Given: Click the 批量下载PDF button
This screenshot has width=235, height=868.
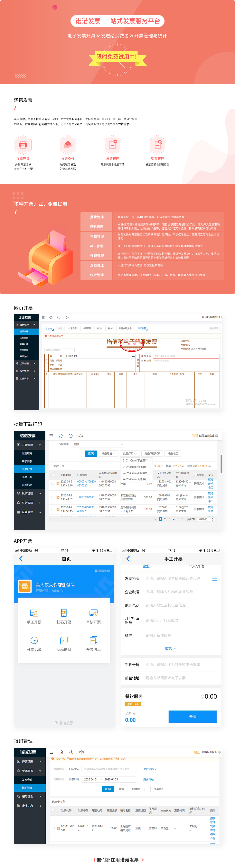Looking at the screenshot, I should (x=152, y=454).
